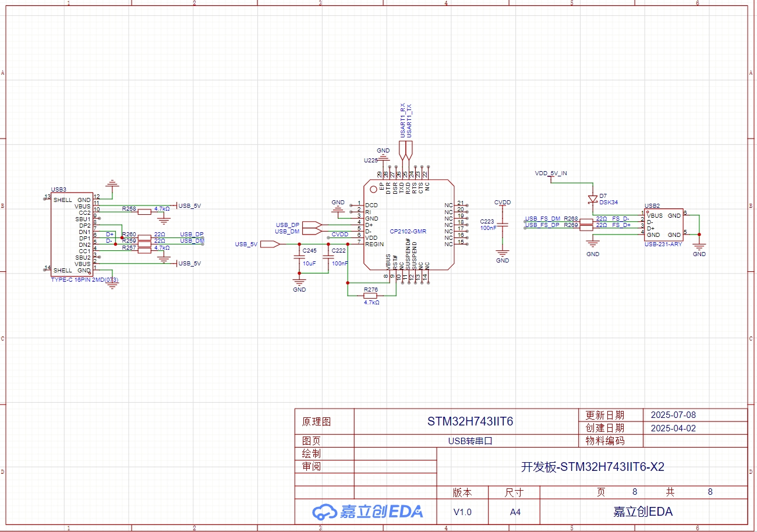
Task: Click the 更新日期 field label
Action: click(x=604, y=415)
